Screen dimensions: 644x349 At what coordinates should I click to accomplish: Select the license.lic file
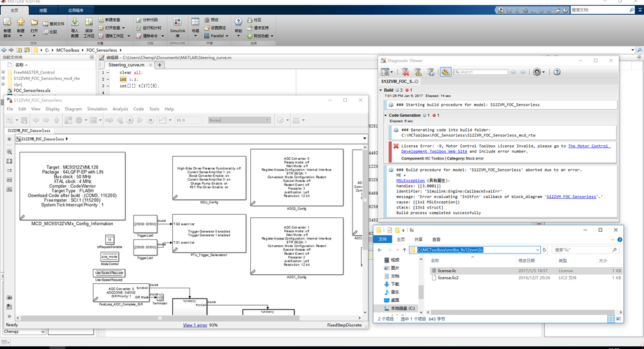(526, 271)
